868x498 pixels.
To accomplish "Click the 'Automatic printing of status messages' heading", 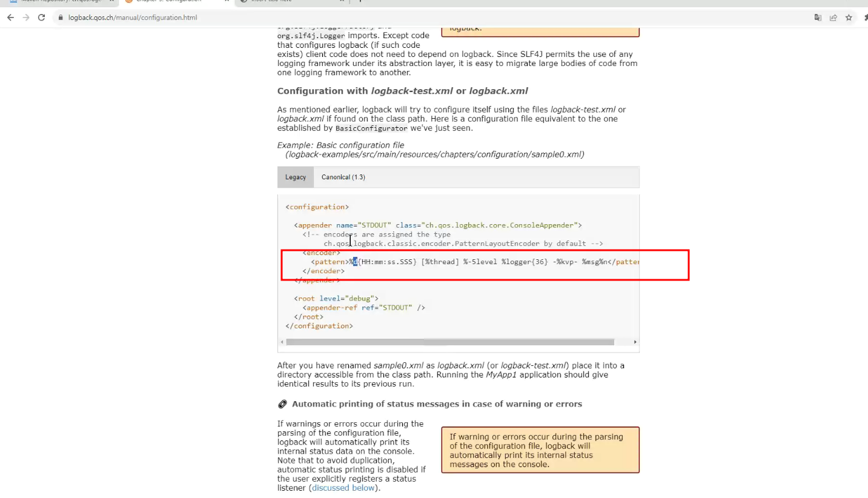I will point(437,404).
